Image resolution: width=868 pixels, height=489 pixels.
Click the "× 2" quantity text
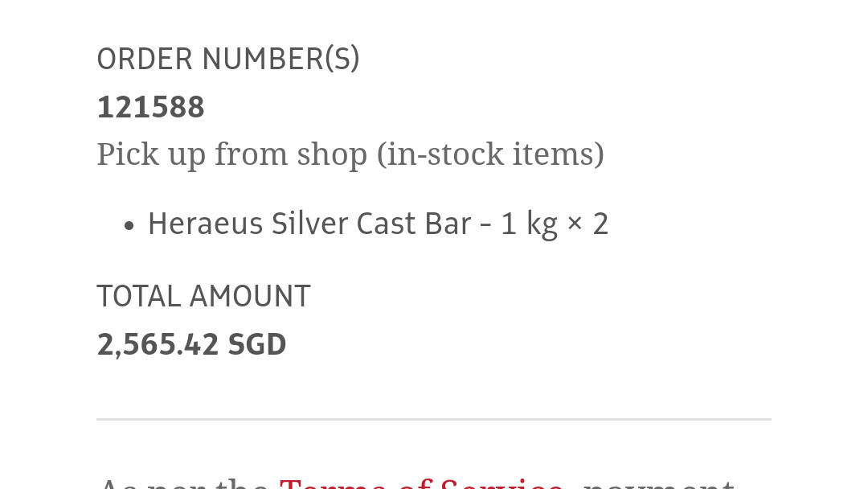588,224
